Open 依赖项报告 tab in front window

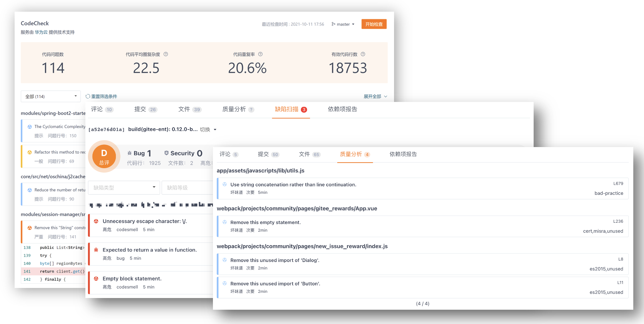pos(403,154)
